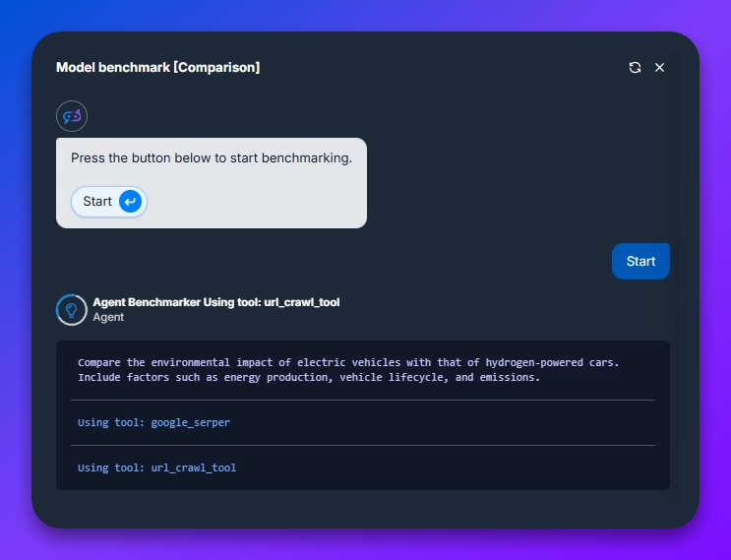
Task: Close the Model benchmark dialog
Action: point(660,67)
